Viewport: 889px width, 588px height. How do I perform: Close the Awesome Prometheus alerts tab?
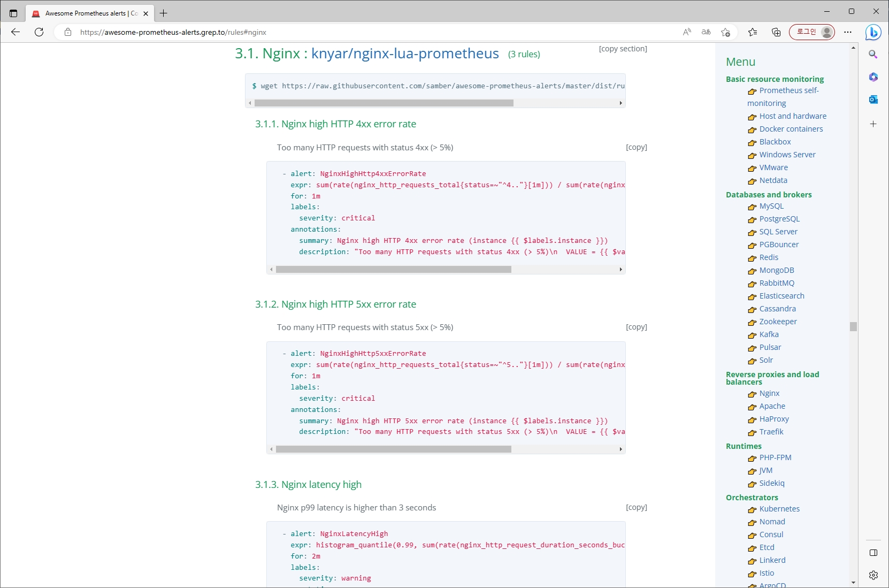coord(145,13)
